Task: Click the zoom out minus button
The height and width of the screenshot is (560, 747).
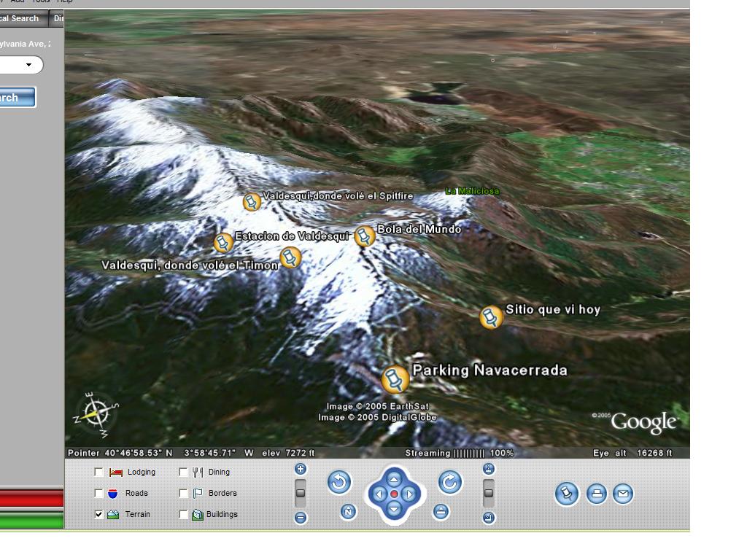Action: [300, 518]
